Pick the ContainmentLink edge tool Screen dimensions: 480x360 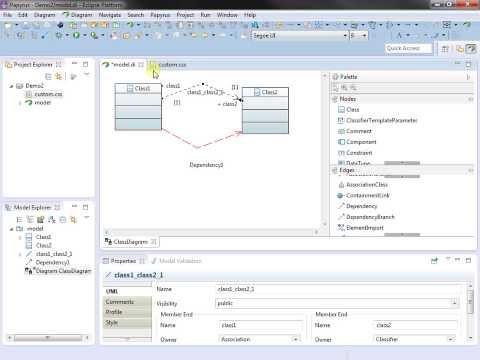point(363,195)
